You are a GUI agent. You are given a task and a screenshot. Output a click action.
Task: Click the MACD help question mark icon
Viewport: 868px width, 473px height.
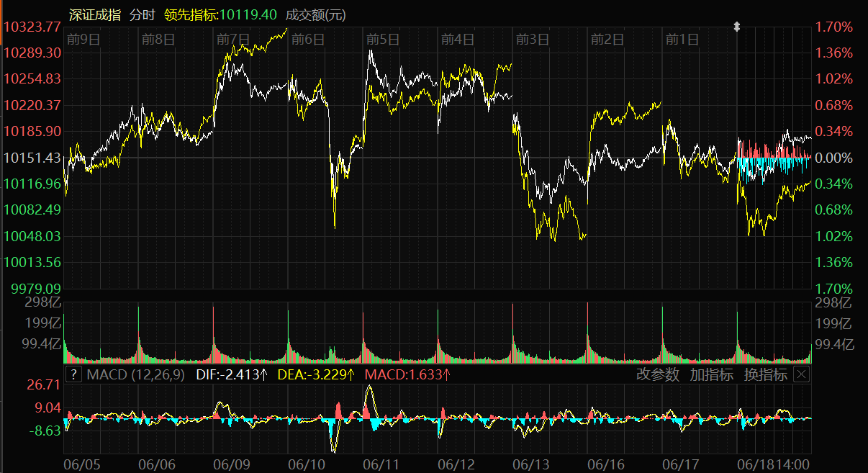[73, 374]
